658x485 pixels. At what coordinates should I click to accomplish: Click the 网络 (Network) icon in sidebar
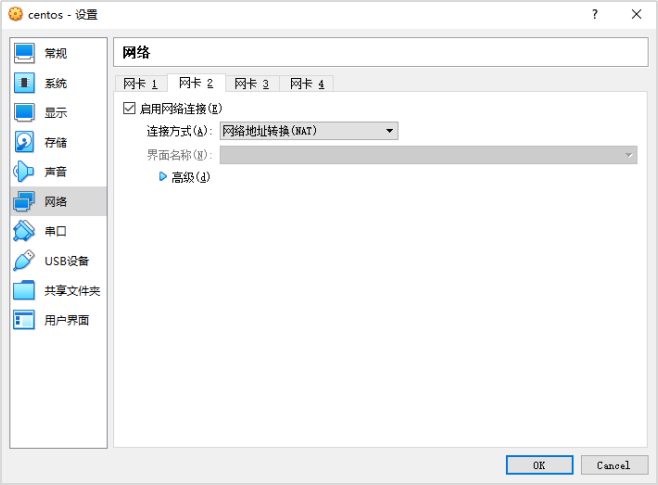coord(24,201)
